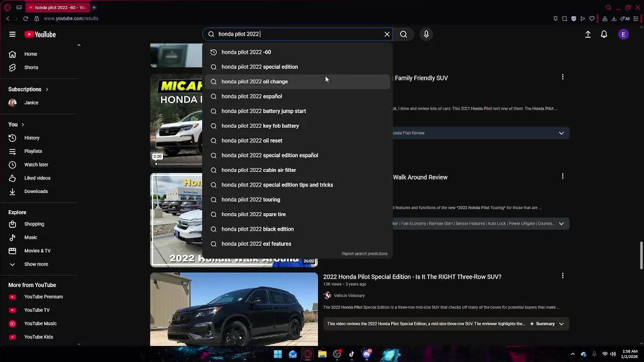Image resolution: width=644 pixels, height=362 pixels.
Task: Choose suggestion honda pilot 2022 special edition
Action: pos(297,67)
